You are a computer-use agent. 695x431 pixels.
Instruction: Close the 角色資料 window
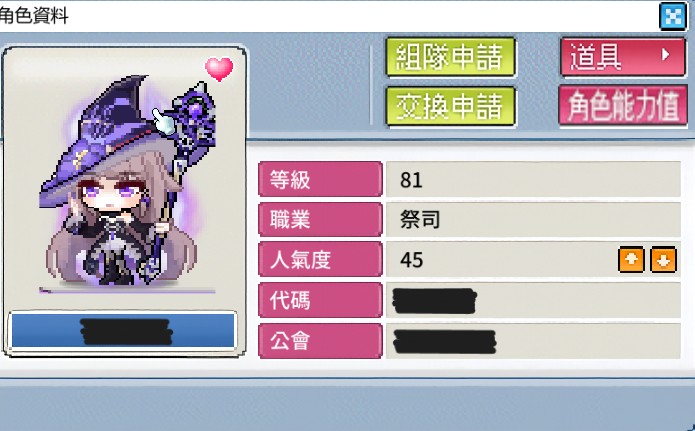coord(673,16)
